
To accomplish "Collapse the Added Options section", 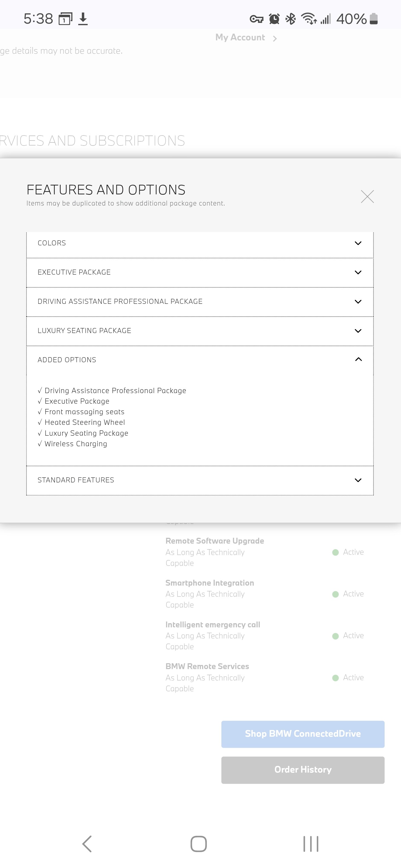I will pos(358,359).
